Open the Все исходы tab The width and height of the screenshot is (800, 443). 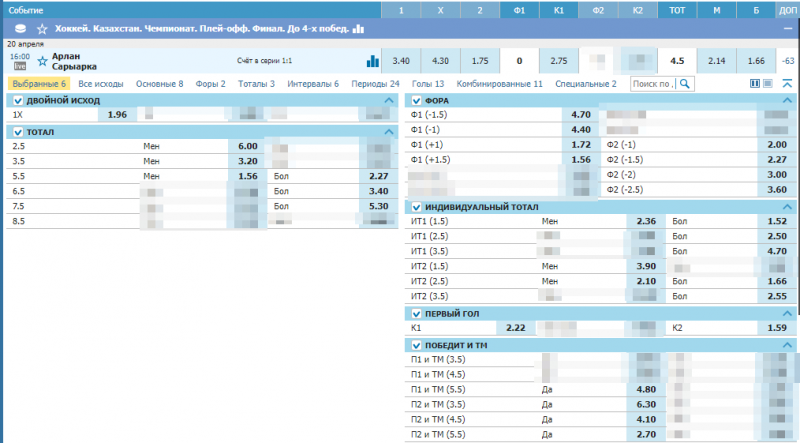coord(100,84)
